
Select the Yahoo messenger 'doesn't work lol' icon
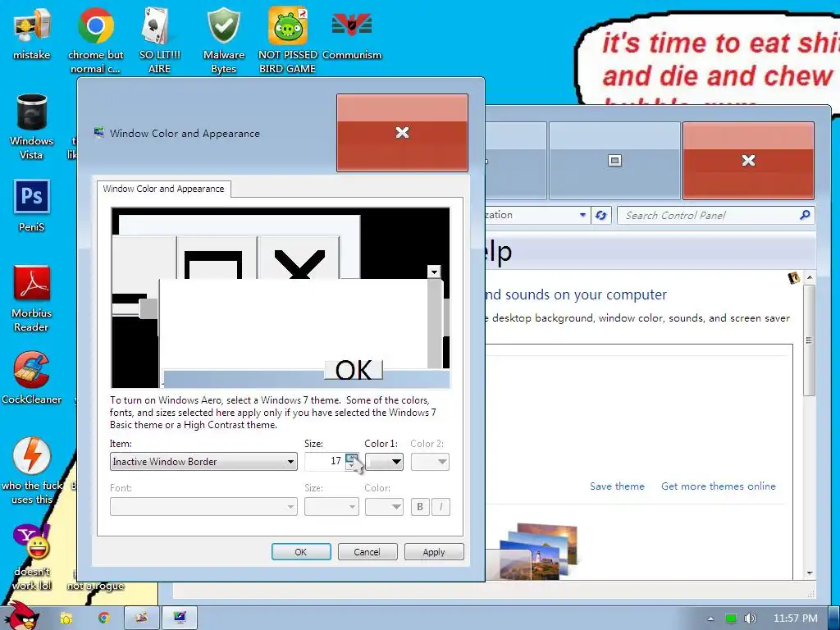[32, 557]
